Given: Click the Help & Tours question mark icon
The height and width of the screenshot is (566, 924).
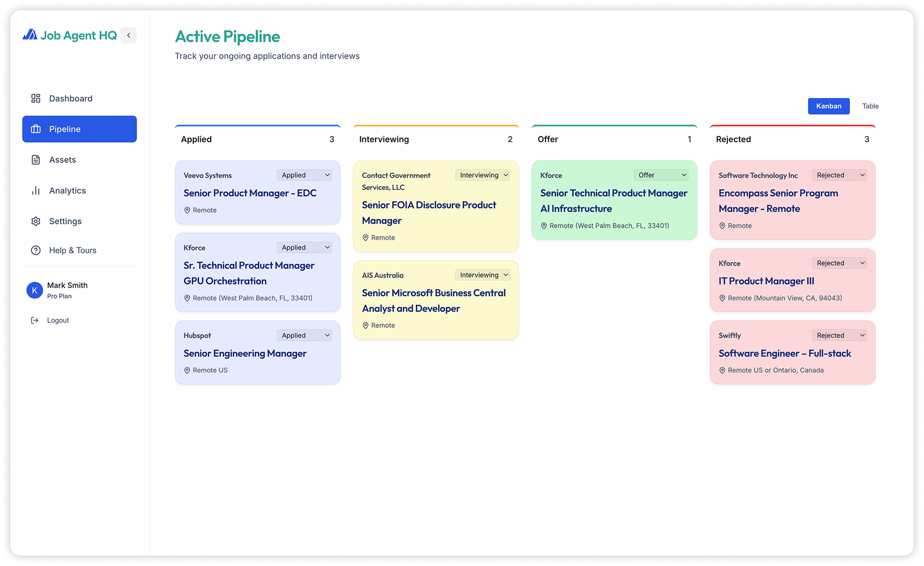Looking at the screenshot, I should (36, 251).
